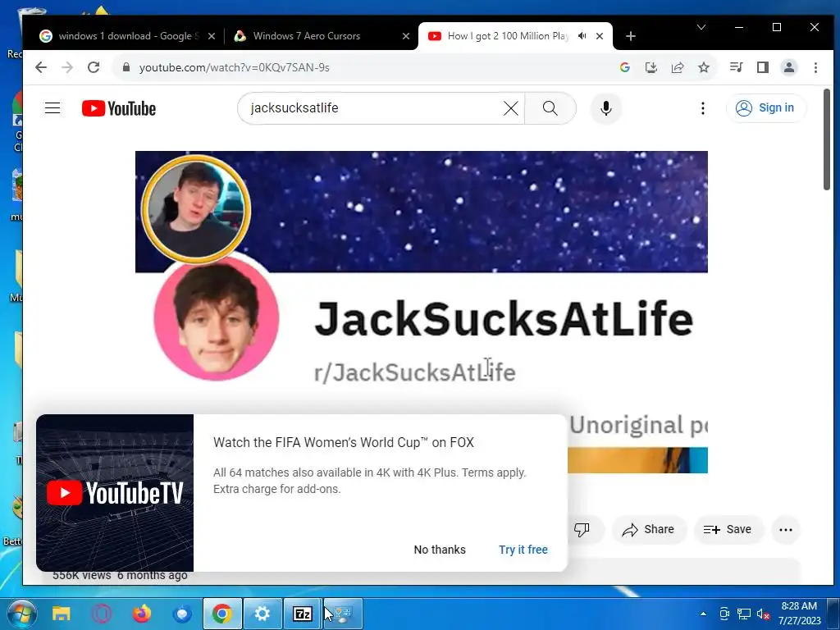Share the video
This screenshot has width=840, height=630.
(x=648, y=530)
